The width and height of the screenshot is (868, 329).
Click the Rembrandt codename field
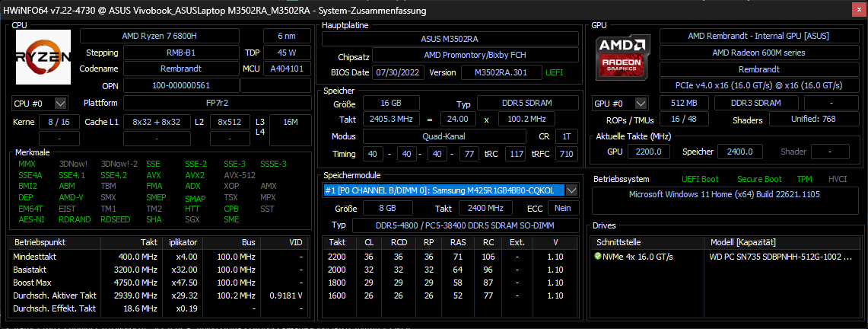pyautogui.click(x=181, y=69)
